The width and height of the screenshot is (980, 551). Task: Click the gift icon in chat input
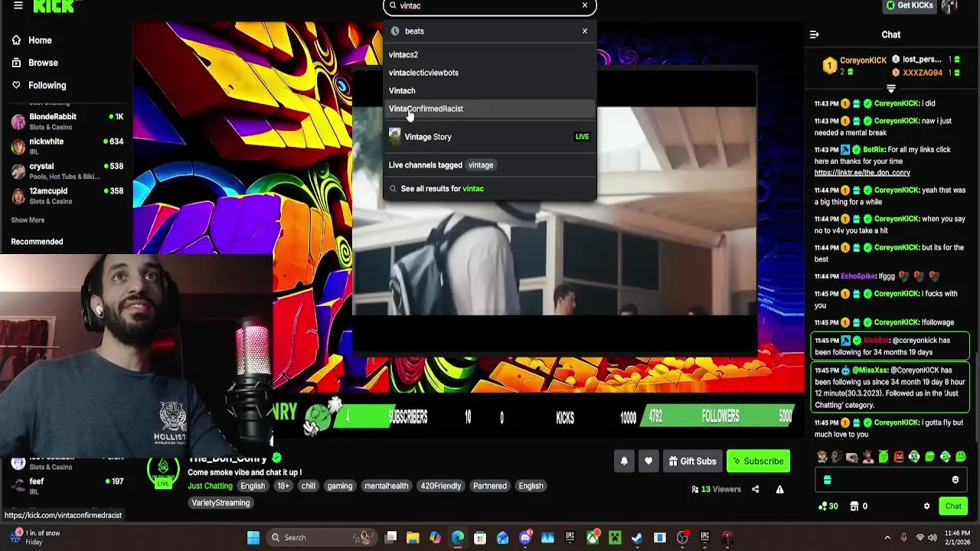827,480
